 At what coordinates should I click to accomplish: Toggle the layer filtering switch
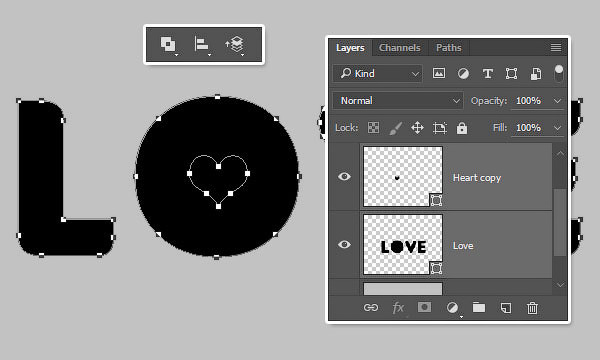559,73
